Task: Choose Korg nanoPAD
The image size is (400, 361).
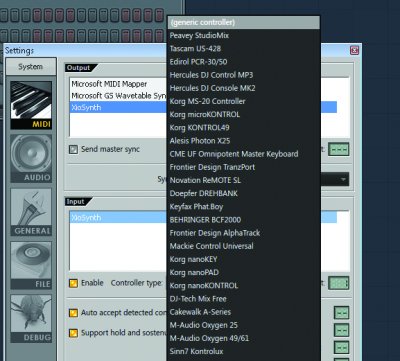Action: click(243, 272)
